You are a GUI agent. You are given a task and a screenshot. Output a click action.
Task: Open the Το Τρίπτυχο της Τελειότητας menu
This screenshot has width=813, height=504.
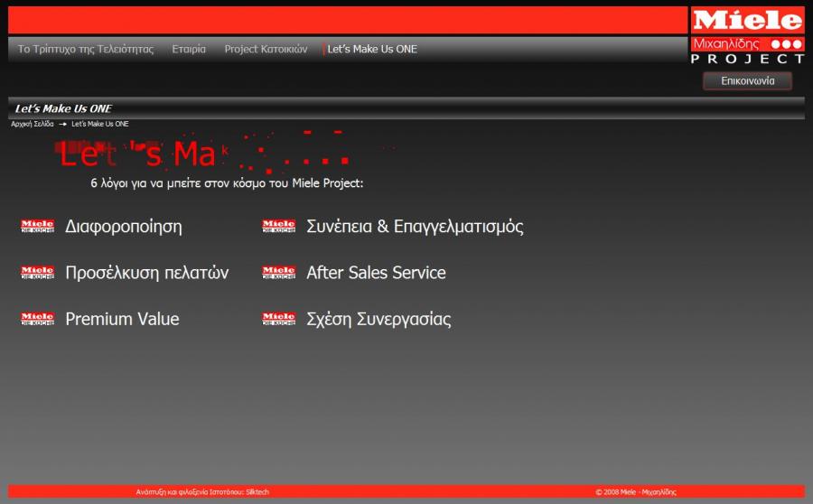point(86,49)
